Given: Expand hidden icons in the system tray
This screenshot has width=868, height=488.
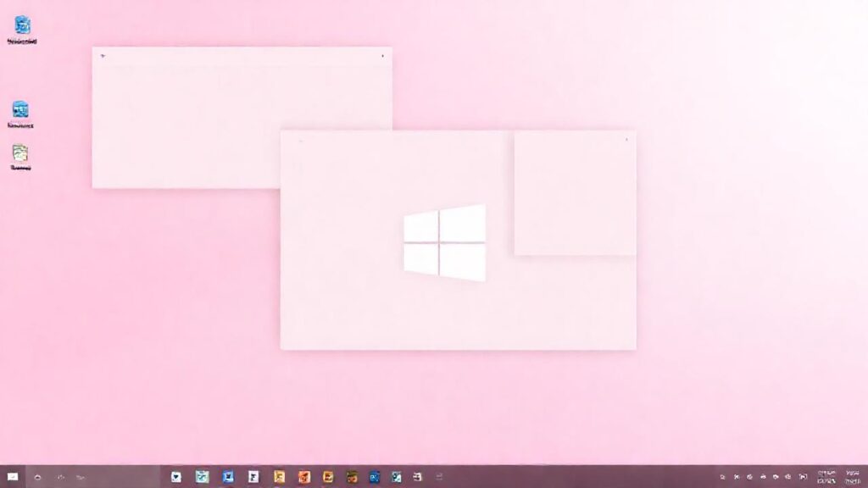Looking at the screenshot, I should point(722,476).
